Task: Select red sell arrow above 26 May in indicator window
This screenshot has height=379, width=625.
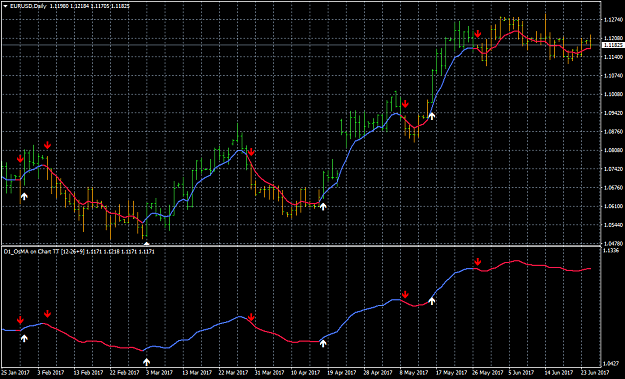Action: (478, 262)
